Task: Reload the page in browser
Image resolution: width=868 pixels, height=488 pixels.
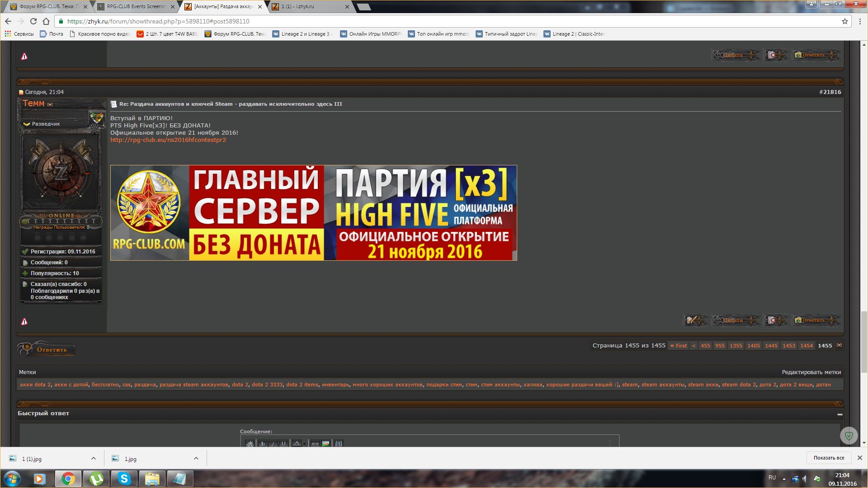Action: 33,21
